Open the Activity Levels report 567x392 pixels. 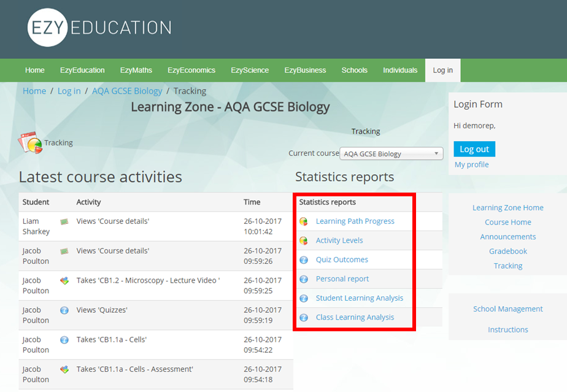click(x=339, y=240)
